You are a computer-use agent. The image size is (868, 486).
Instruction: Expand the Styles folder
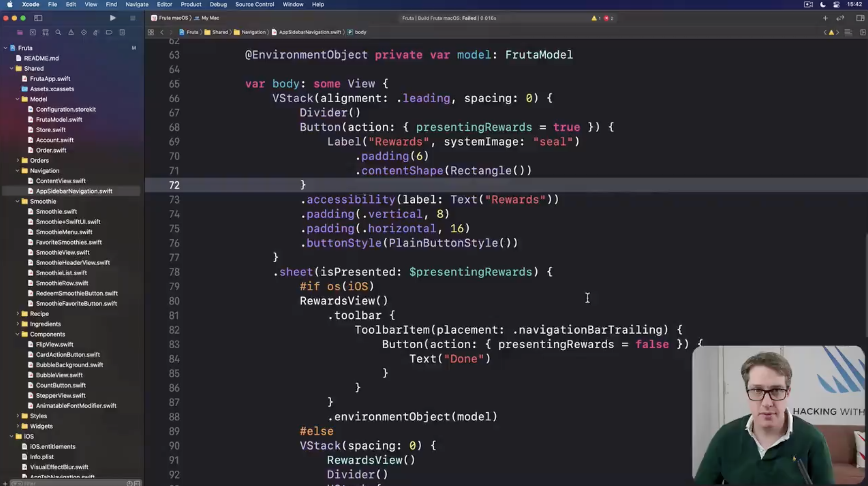point(18,416)
